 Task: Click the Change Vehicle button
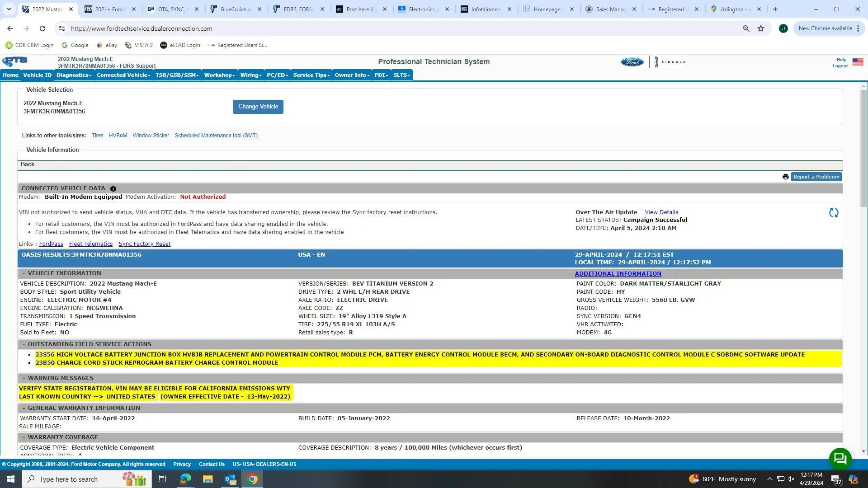258,107
